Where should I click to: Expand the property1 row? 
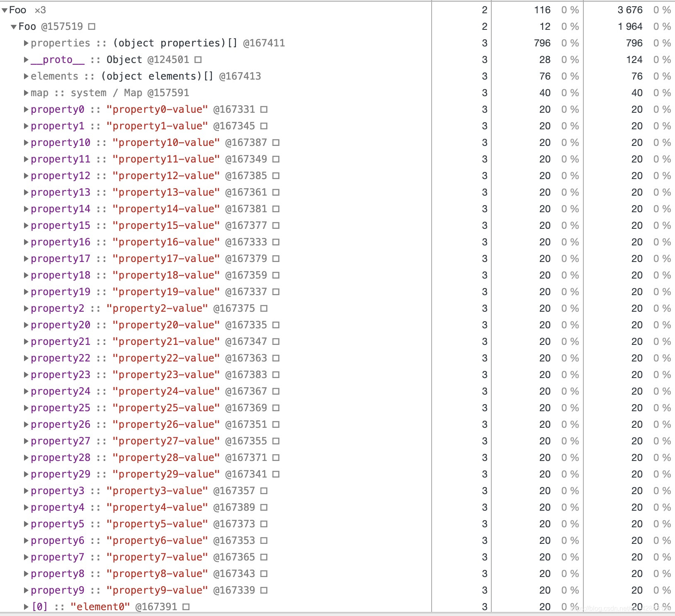pyautogui.click(x=26, y=126)
